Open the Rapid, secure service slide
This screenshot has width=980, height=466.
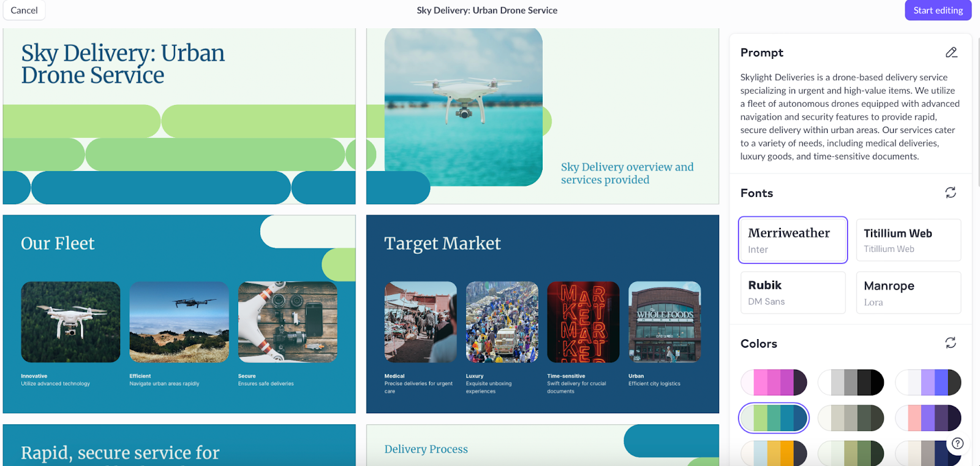(x=179, y=445)
